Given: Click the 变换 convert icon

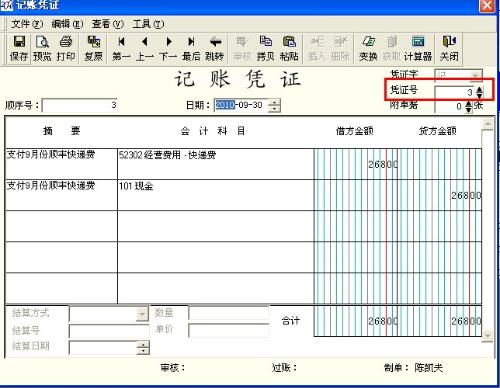Looking at the screenshot, I should [368, 49].
